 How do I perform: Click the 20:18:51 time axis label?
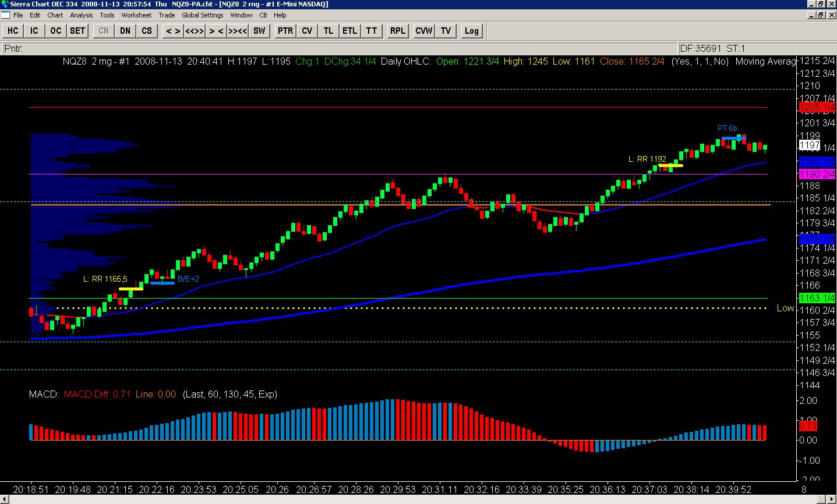(x=31, y=489)
